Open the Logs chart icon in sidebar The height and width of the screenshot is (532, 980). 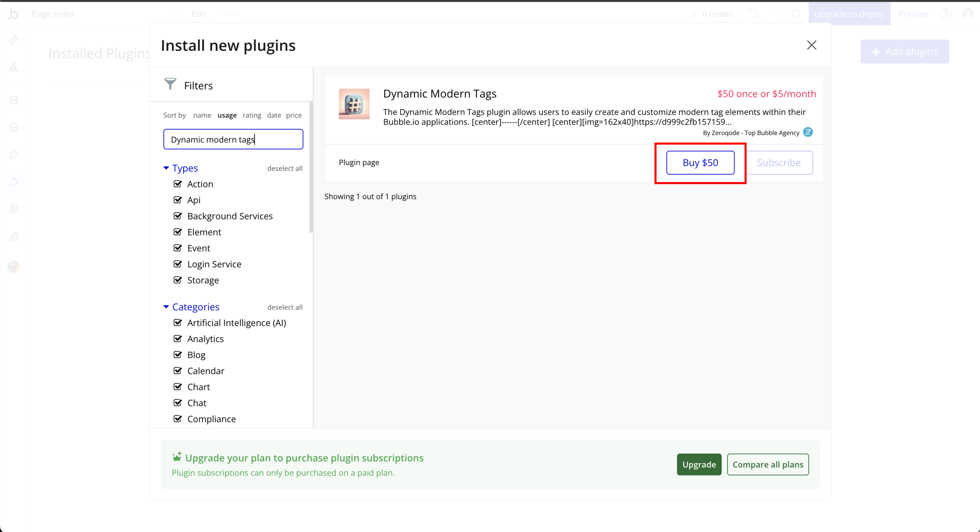(x=14, y=236)
